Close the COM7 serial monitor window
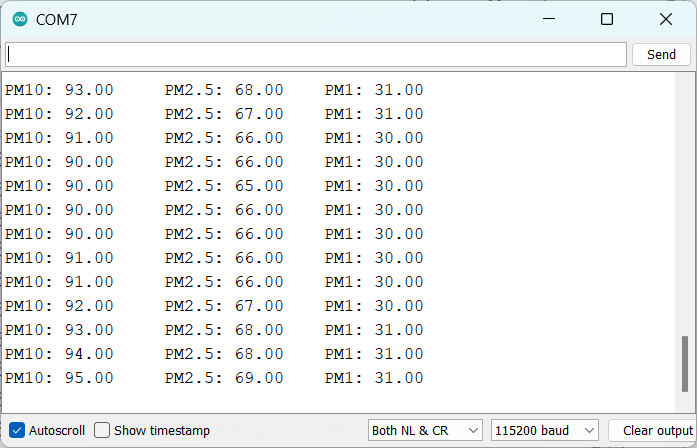Viewport: 697px width, 448px height. tap(665, 19)
